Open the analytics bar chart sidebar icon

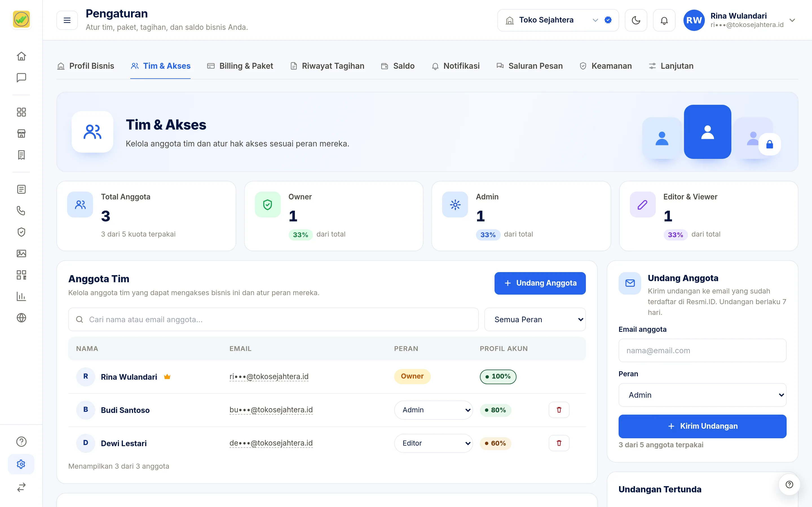pos(21,296)
